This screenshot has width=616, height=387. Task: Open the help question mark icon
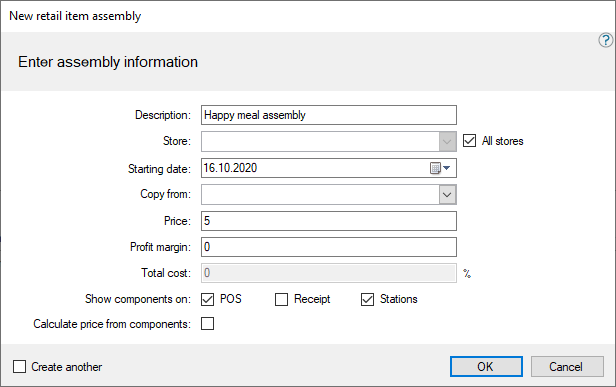605,40
